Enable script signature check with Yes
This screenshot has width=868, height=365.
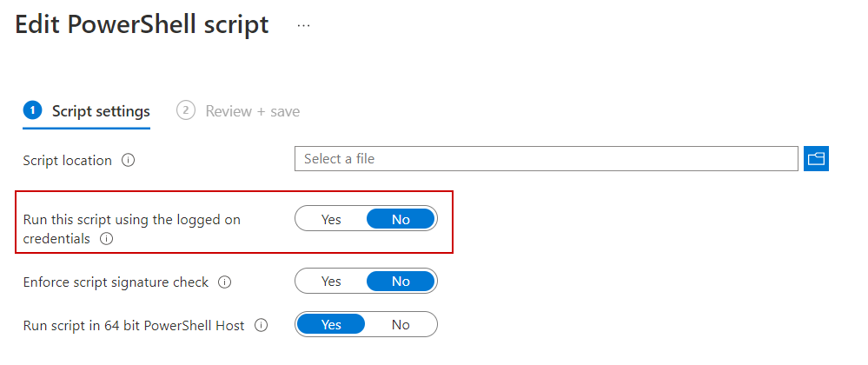click(x=331, y=282)
